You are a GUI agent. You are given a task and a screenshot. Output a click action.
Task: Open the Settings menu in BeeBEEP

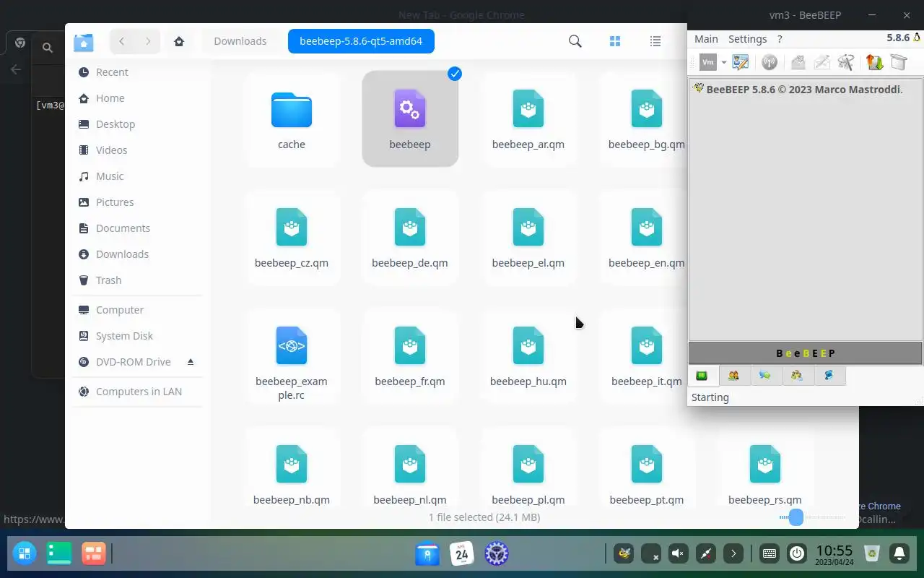pyautogui.click(x=747, y=39)
